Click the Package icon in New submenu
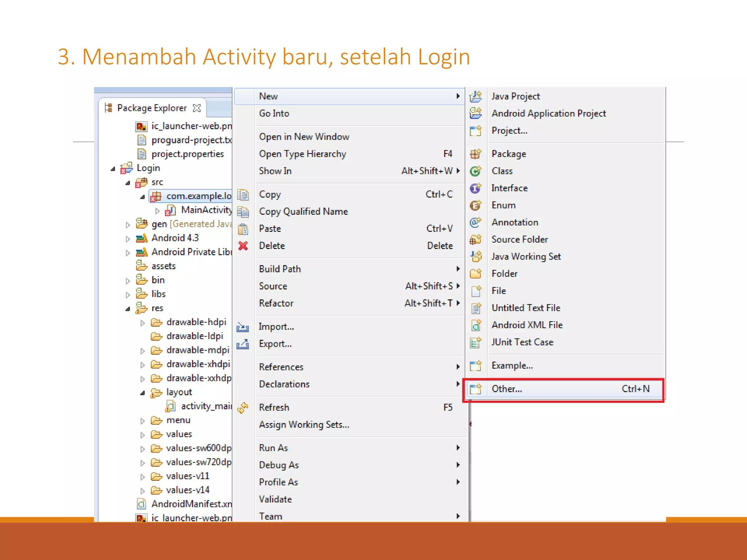Image resolution: width=747 pixels, height=560 pixels. pyautogui.click(x=476, y=154)
